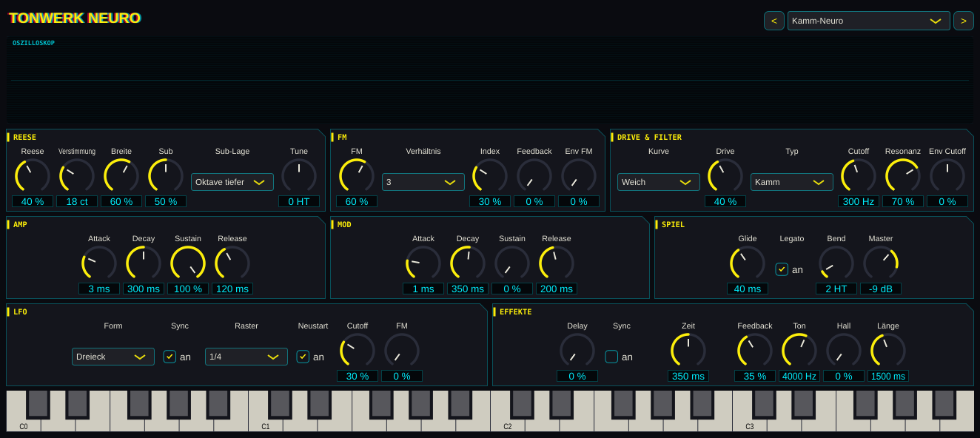Enable the Delay Sync checkbox in Effekte
This screenshot has height=438, width=980.
point(611,357)
